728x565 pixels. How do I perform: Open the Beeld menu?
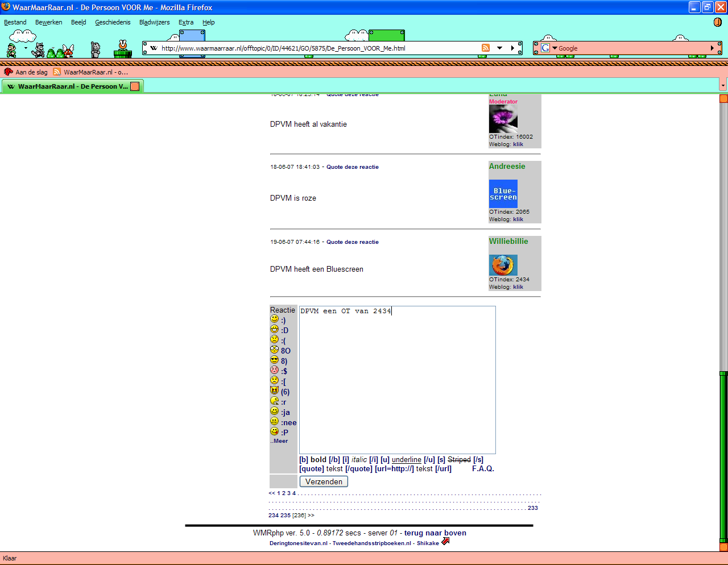coord(78,22)
